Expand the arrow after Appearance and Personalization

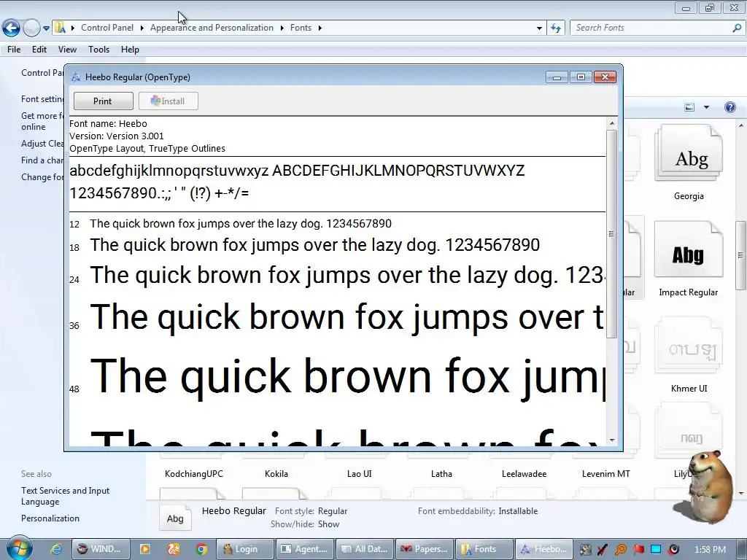(282, 28)
